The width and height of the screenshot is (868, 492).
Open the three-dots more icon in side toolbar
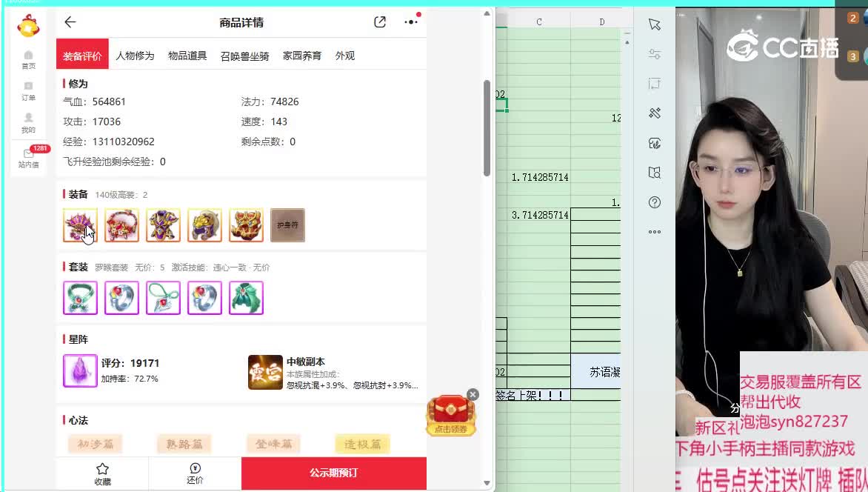click(x=654, y=232)
